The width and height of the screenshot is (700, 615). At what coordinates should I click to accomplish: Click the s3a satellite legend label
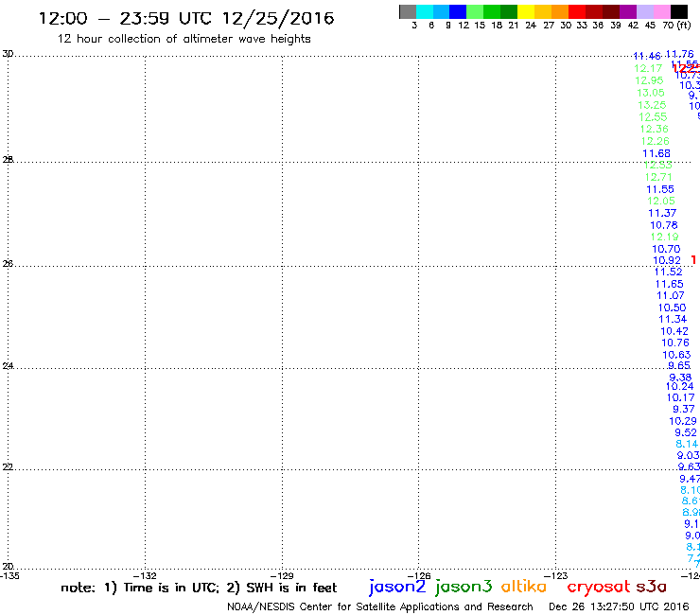pos(651,587)
